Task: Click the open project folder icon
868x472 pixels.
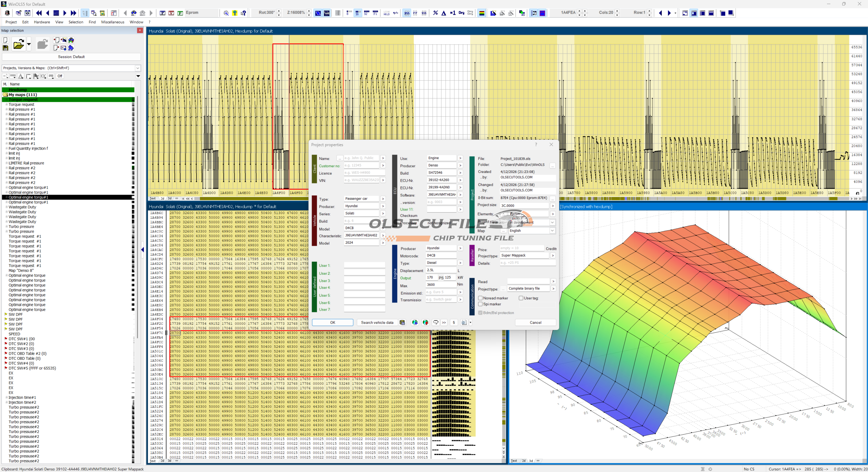Action: pos(18,44)
